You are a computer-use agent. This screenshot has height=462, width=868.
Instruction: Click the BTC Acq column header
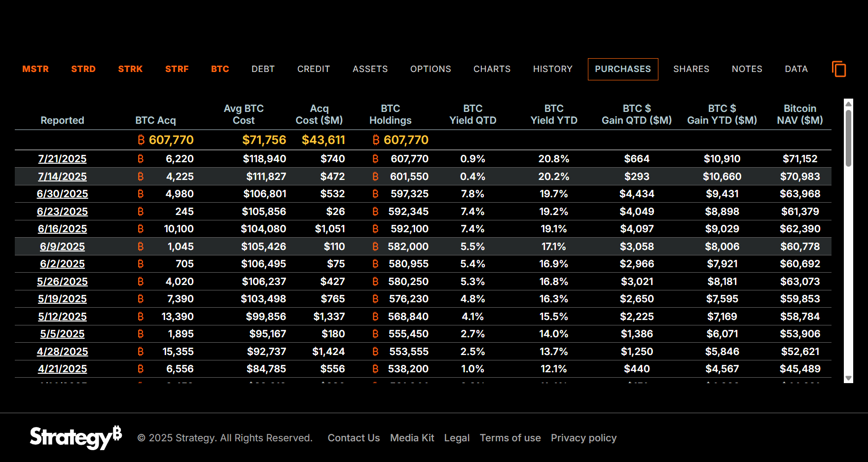[x=155, y=120]
